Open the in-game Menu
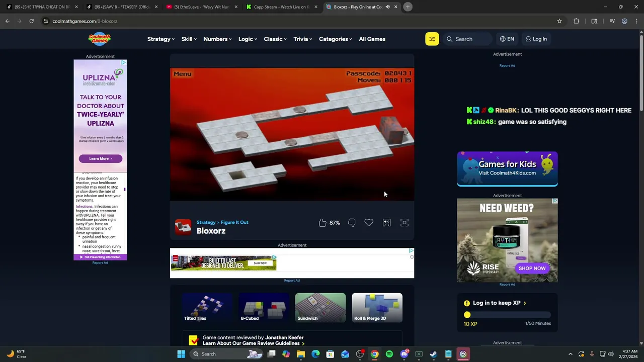This screenshot has width=644, height=362. 182,74
